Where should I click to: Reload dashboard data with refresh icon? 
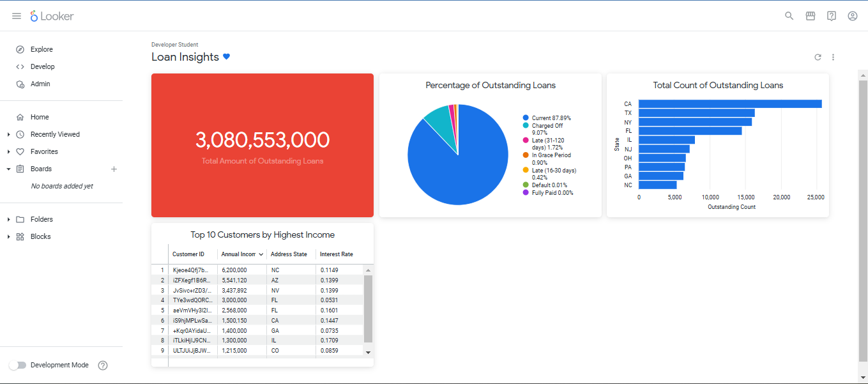click(x=818, y=58)
